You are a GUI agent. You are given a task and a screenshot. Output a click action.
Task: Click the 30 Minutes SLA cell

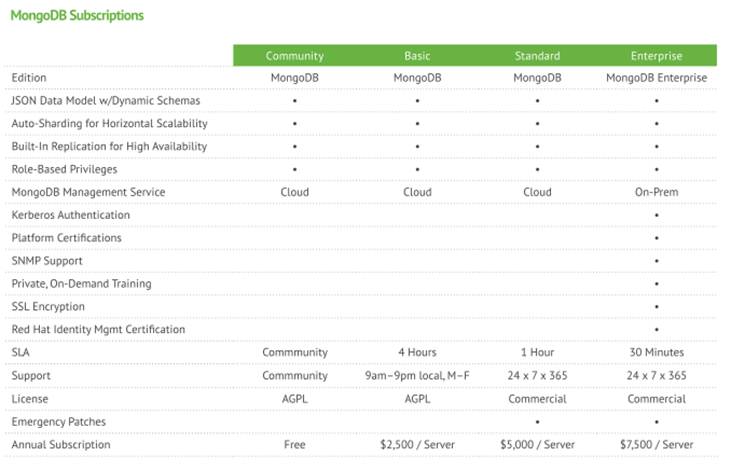[x=656, y=352]
